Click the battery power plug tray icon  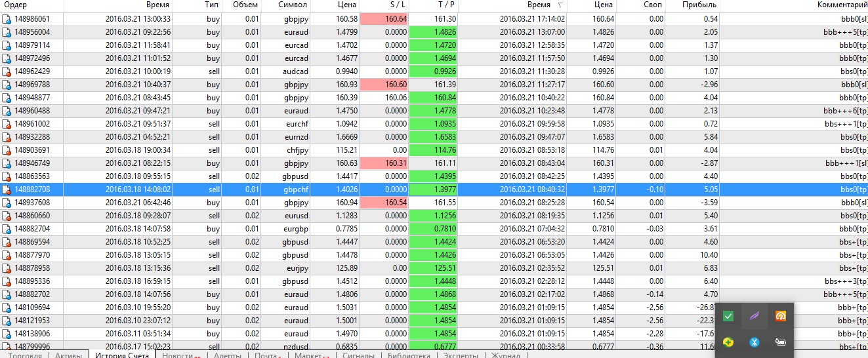(x=780, y=342)
